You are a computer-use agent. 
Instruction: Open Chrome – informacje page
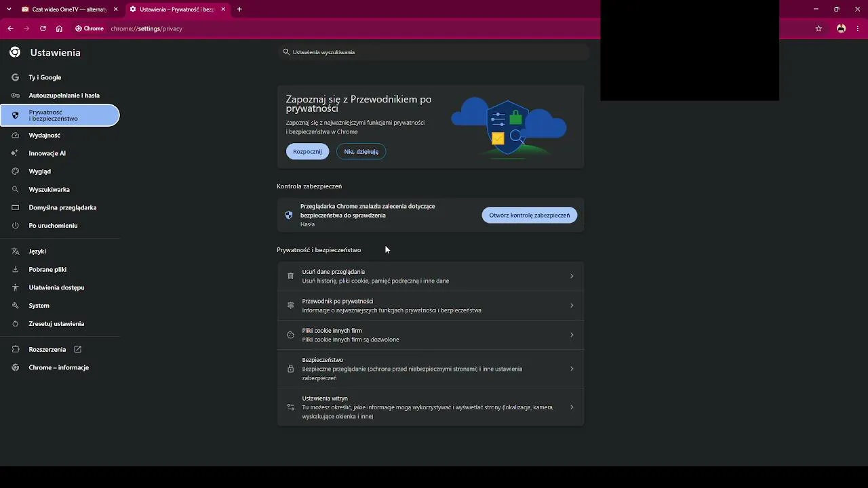tap(60, 367)
